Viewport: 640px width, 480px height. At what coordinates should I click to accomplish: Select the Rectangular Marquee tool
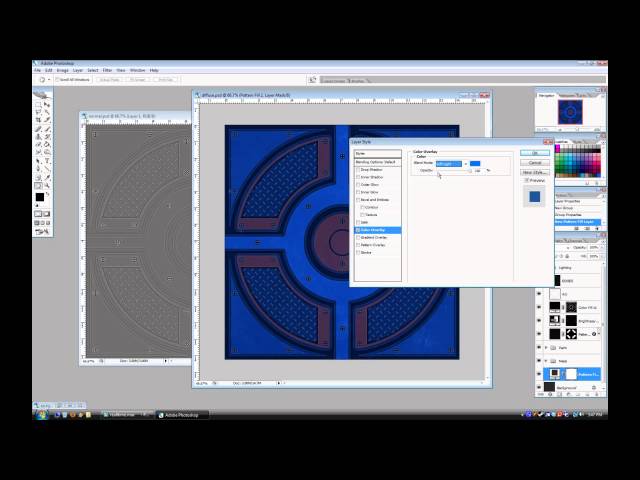click(37, 104)
